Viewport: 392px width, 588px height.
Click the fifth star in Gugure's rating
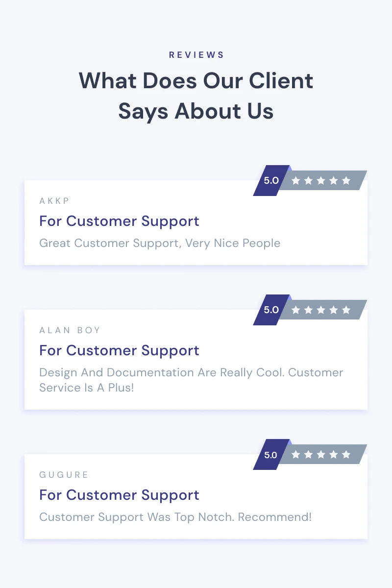(346, 454)
